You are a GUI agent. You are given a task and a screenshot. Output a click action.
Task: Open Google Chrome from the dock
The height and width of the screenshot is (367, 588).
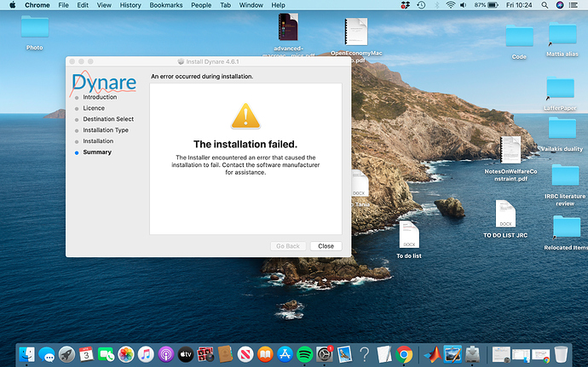[404, 354]
